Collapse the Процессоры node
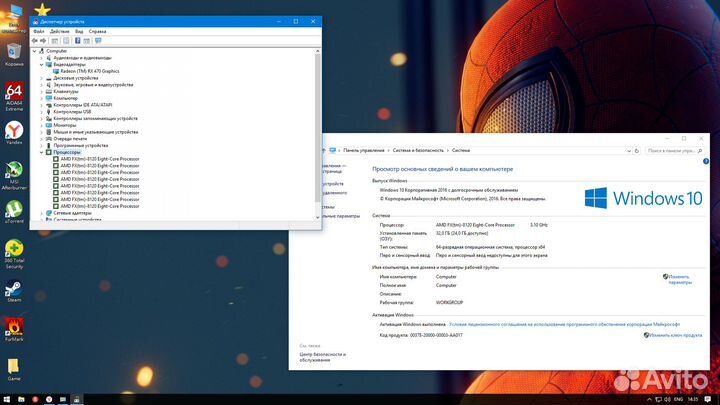 [x=41, y=152]
